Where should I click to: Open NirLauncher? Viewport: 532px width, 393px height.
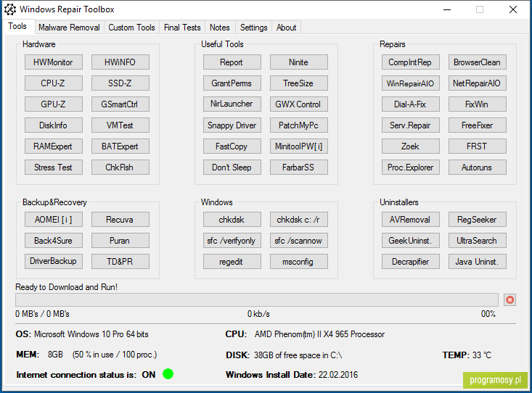click(232, 104)
